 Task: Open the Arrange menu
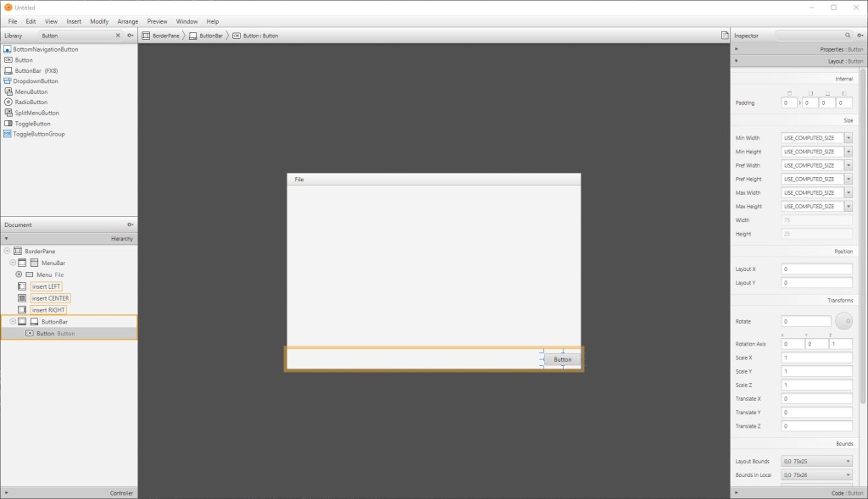click(128, 21)
